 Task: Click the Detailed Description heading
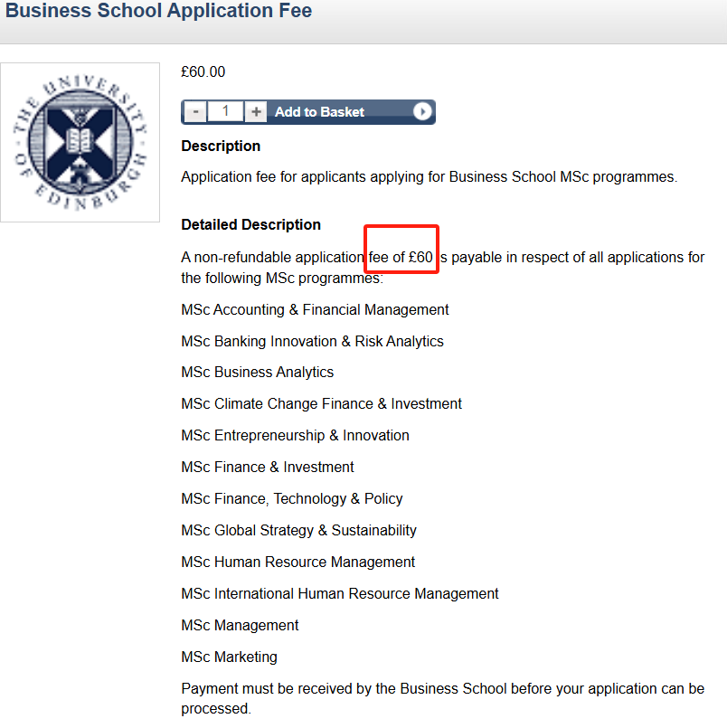point(250,224)
